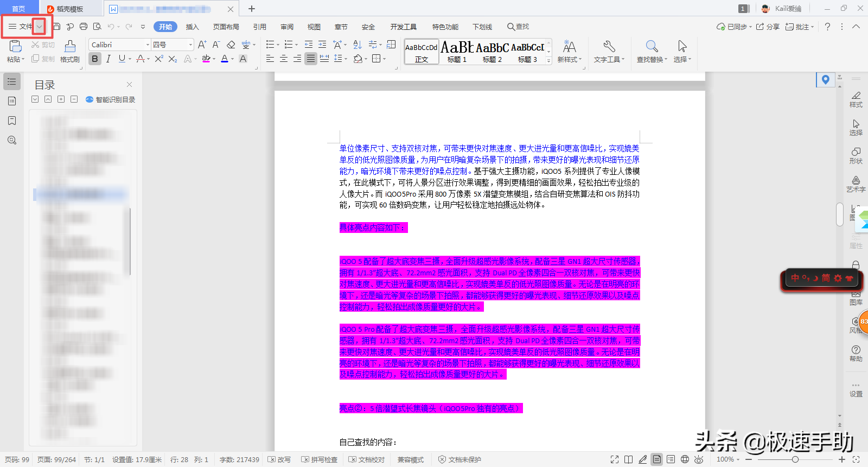
Task: Toggle spell check (拼写检查) in status bar
Action: click(320, 459)
